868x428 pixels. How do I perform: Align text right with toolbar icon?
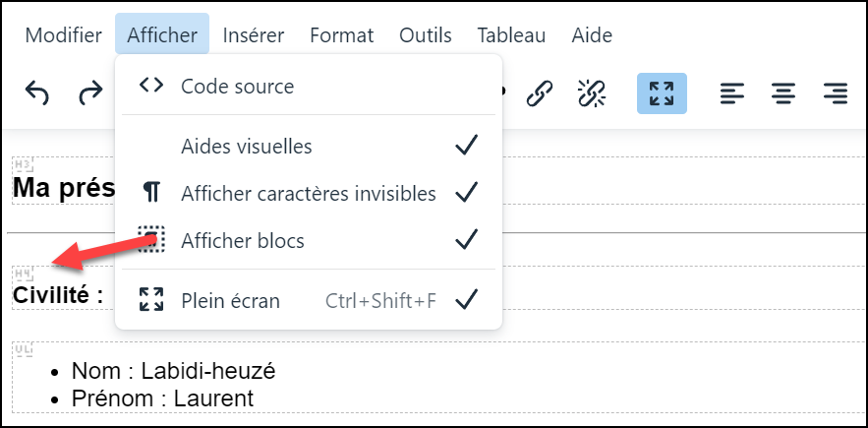pos(836,93)
